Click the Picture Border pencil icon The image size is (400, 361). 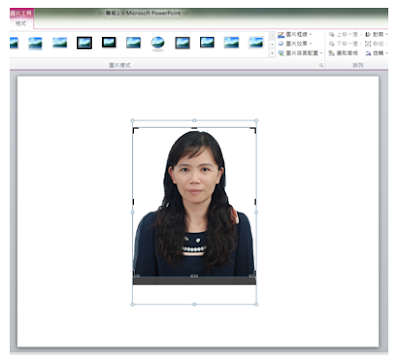281,35
